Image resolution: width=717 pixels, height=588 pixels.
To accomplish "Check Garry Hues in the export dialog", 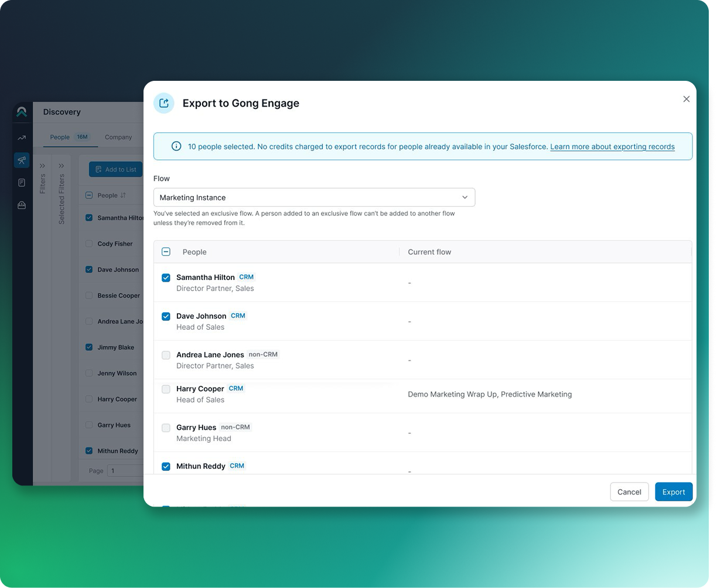I will 166,428.
